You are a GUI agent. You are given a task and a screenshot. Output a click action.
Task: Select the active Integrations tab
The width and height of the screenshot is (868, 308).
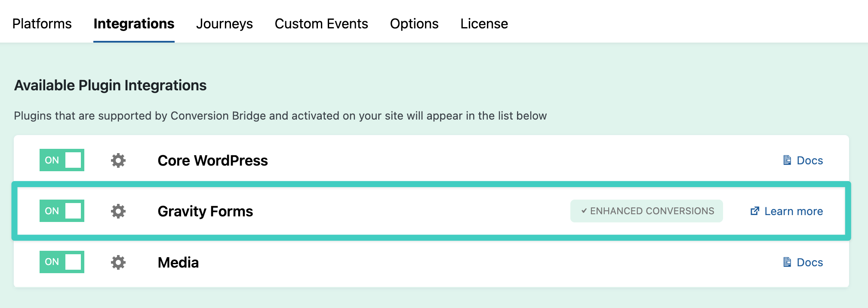click(134, 24)
